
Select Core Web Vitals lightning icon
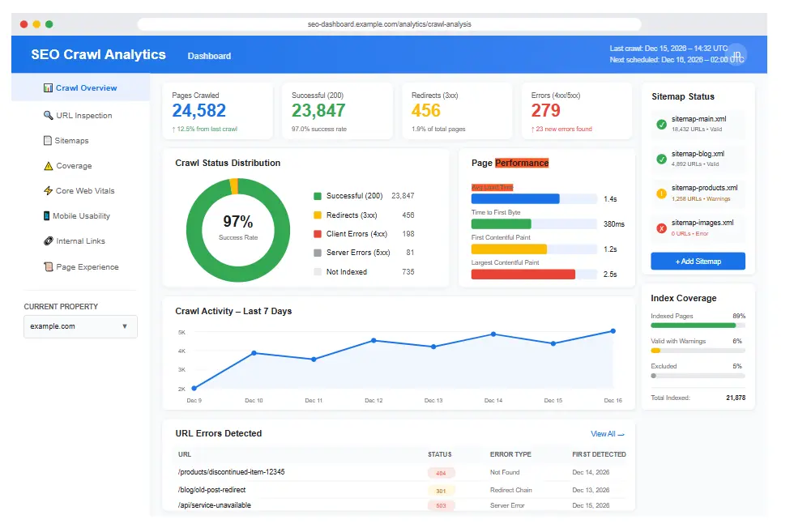tap(49, 190)
